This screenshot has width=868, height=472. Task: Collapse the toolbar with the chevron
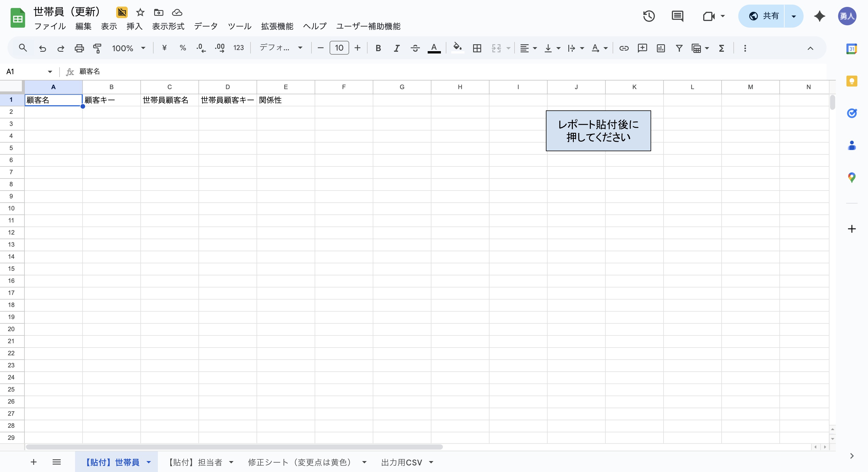[x=810, y=48]
